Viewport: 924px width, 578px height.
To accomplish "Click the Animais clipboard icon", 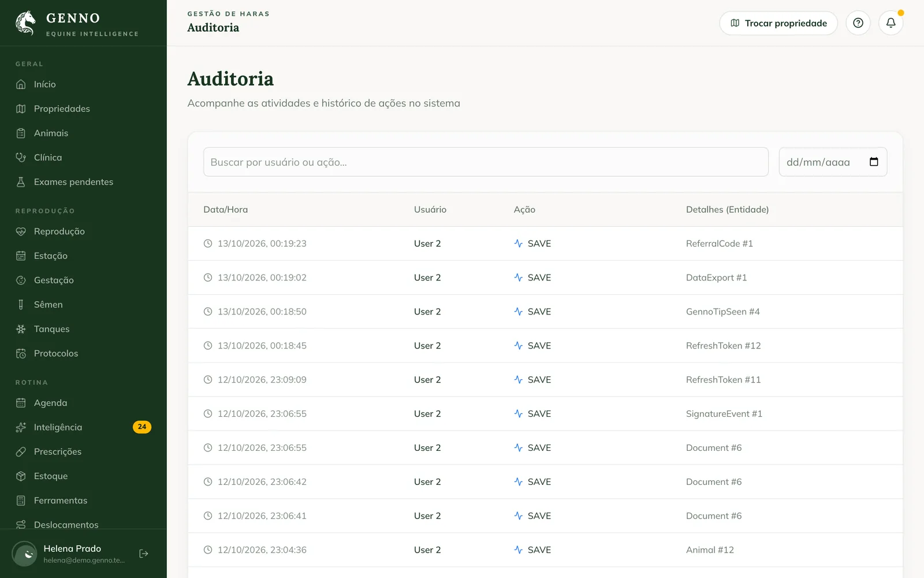I will click(21, 133).
